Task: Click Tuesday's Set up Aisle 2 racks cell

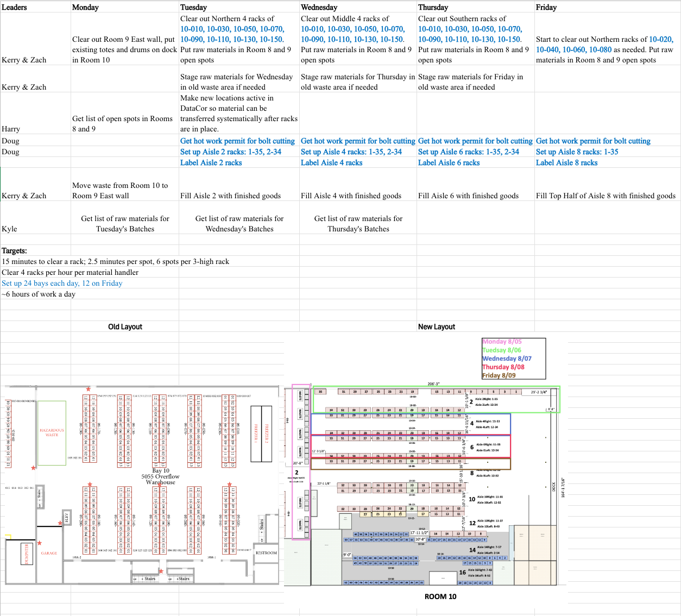Action: pyautogui.click(x=231, y=152)
